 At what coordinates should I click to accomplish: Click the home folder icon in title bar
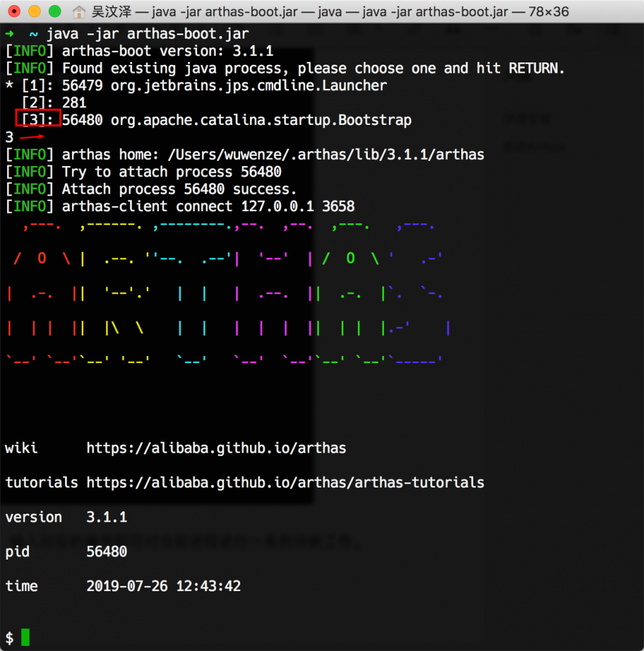click(79, 12)
